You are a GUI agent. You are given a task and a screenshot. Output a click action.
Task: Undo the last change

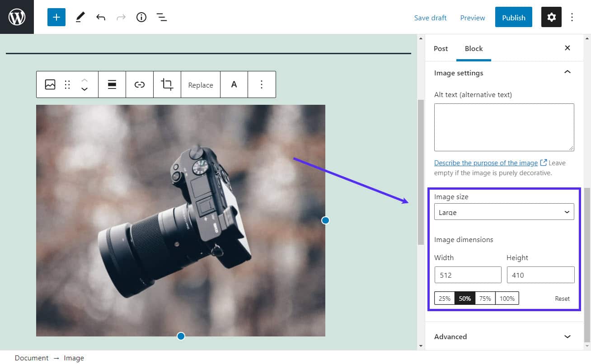point(100,17)
